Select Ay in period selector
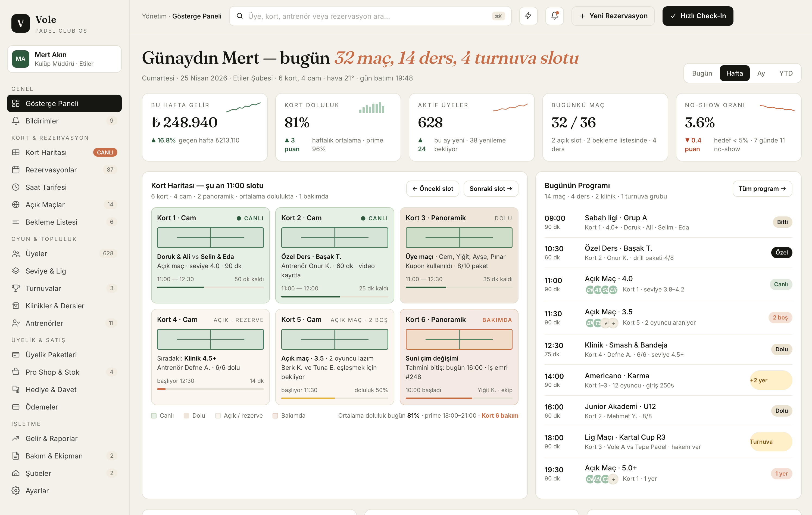This screenshot has width=812, height=515. pos(761,73)
